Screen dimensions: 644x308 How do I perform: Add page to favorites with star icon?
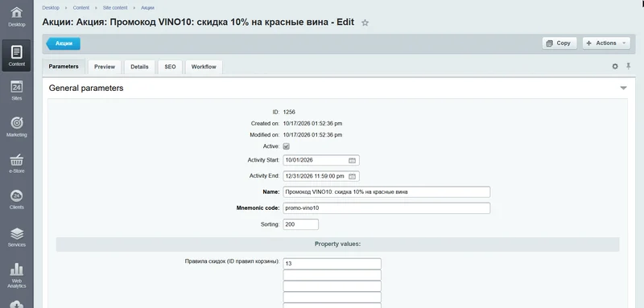coord(365,23)
